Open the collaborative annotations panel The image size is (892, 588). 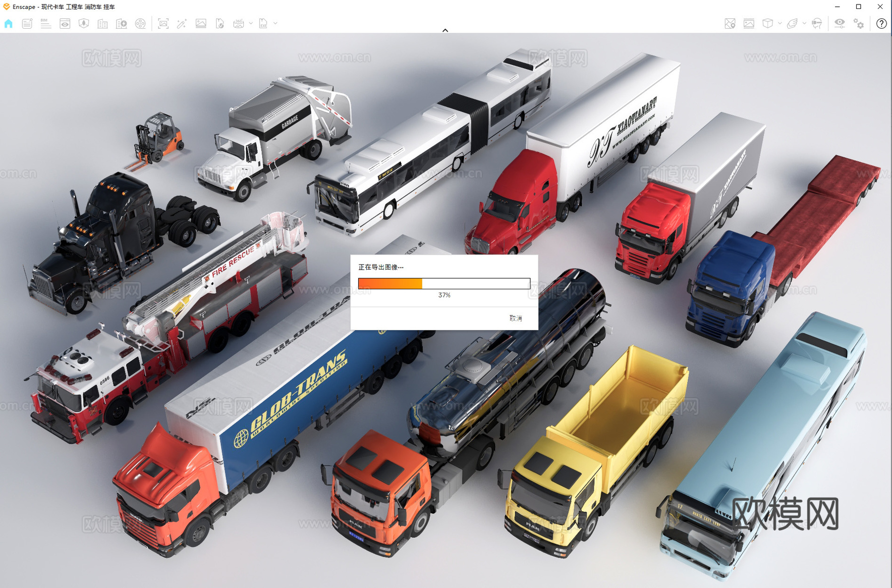[x=27, y=23]
